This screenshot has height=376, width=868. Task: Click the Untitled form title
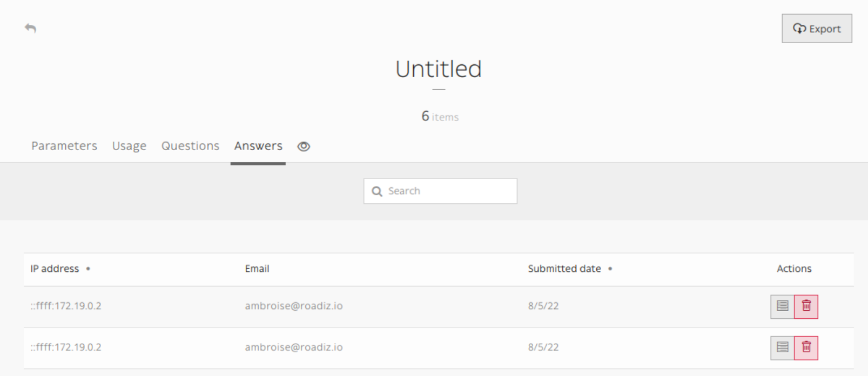click(x=439, y=69)
